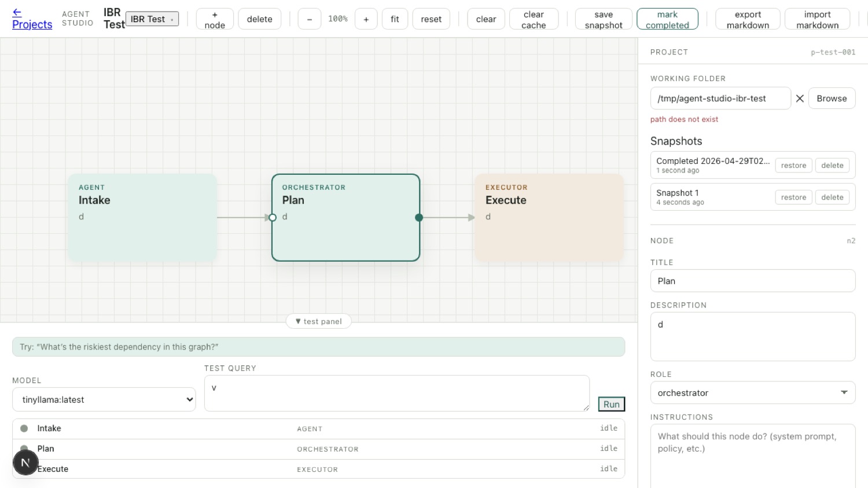Collapse the test panel

(x=318, y=321)
